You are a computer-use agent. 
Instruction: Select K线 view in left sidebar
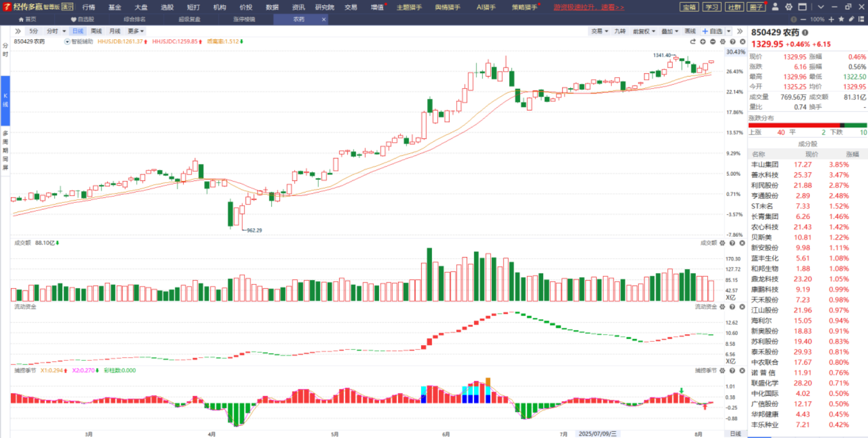[5, 100]
